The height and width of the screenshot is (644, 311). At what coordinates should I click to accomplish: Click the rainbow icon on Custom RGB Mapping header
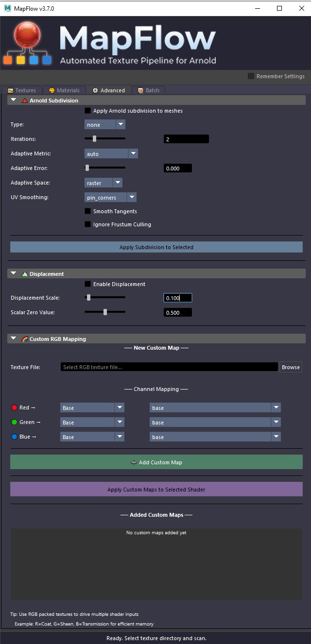pos(24,339)
